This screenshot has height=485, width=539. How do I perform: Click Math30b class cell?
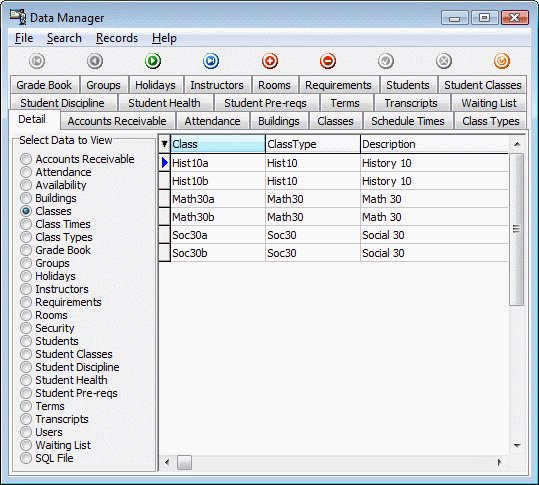(218, 217)
